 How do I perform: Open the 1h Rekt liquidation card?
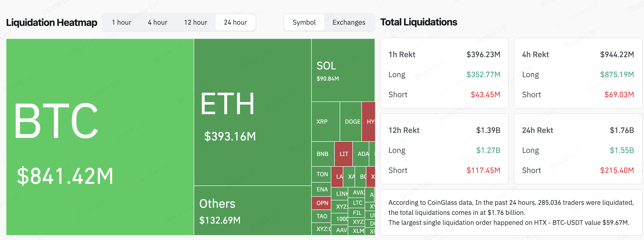point(444,73)
